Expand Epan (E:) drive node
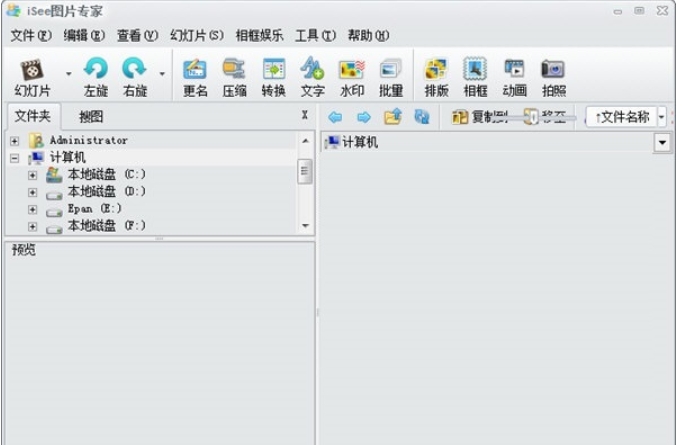The width and height of the screenshot is (682, 445). [x=32, y=209]
